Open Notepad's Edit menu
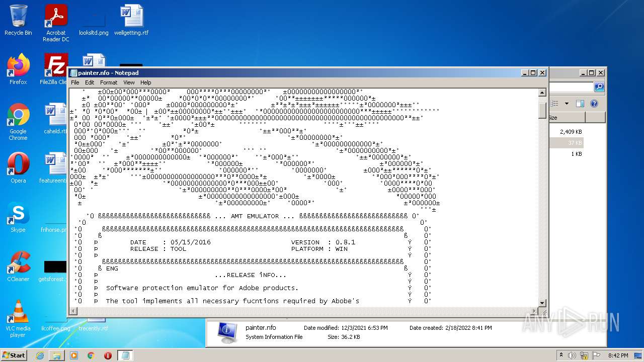 click(x=90, y=82)
